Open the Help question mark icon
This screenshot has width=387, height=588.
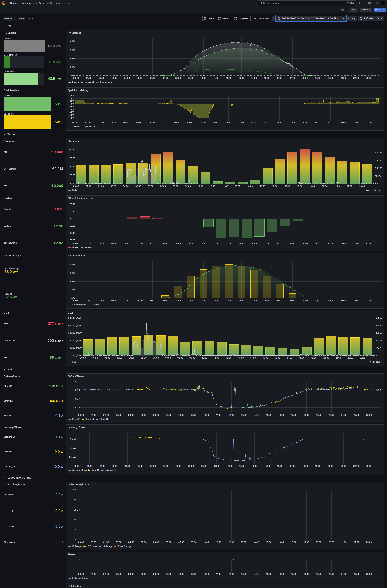pyautogui.click(x=369, y=3)
